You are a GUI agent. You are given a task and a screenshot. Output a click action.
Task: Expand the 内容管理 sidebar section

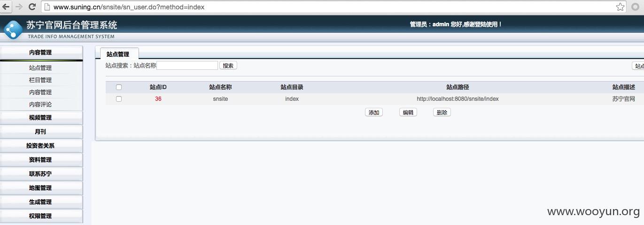click(41, 52)
